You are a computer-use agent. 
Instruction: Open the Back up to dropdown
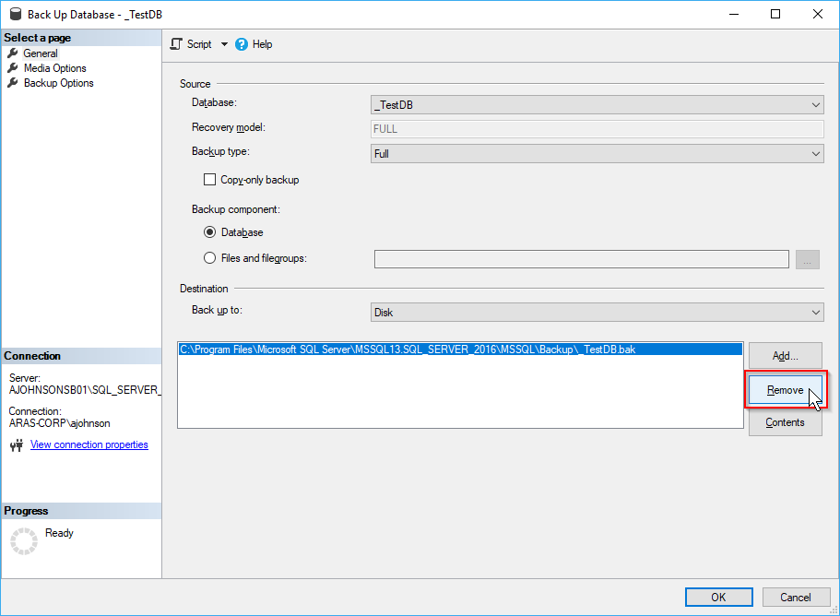597,313
